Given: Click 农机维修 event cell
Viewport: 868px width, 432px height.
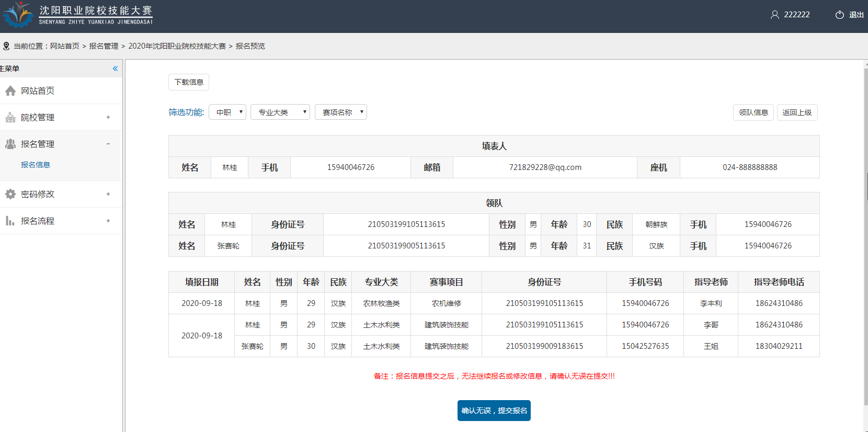Looking at the screenshot, I should tap(447, 303).
